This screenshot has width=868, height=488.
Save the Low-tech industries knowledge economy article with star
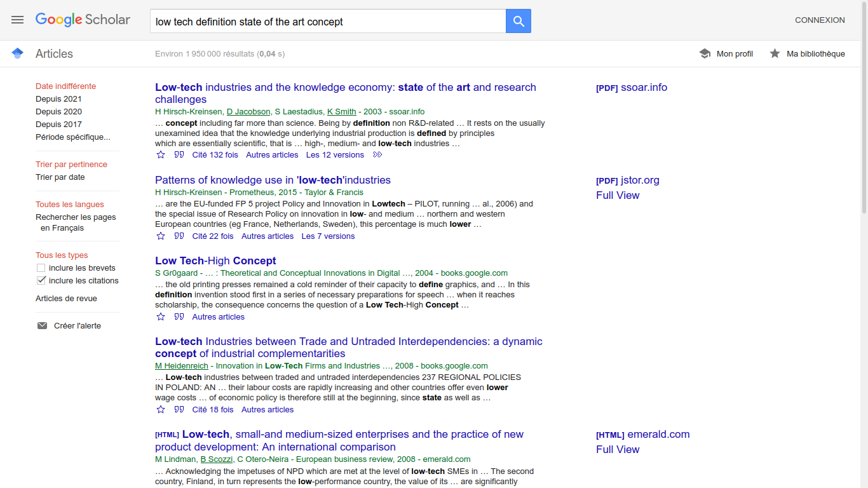click(x=161, y=154)
